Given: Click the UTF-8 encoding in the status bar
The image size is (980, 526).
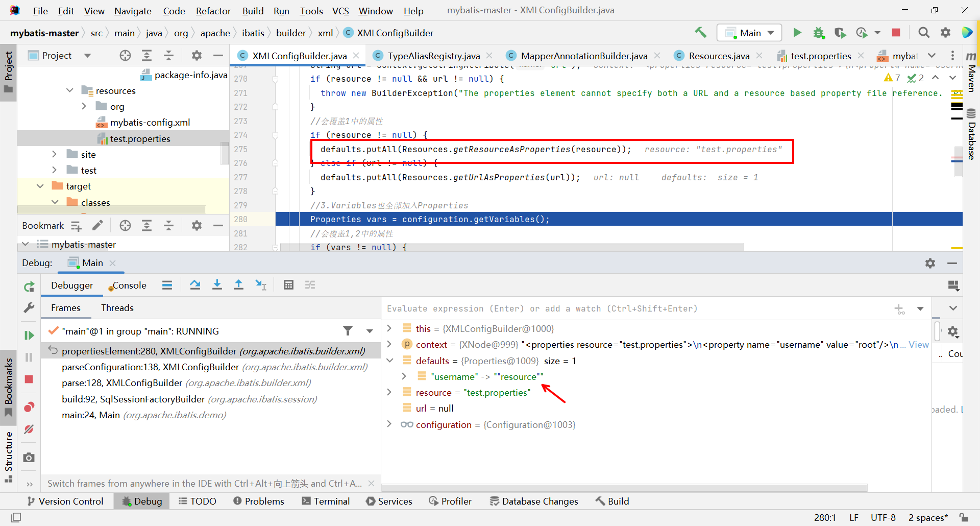Looking at the screenshot, I should tap(883, 517).
